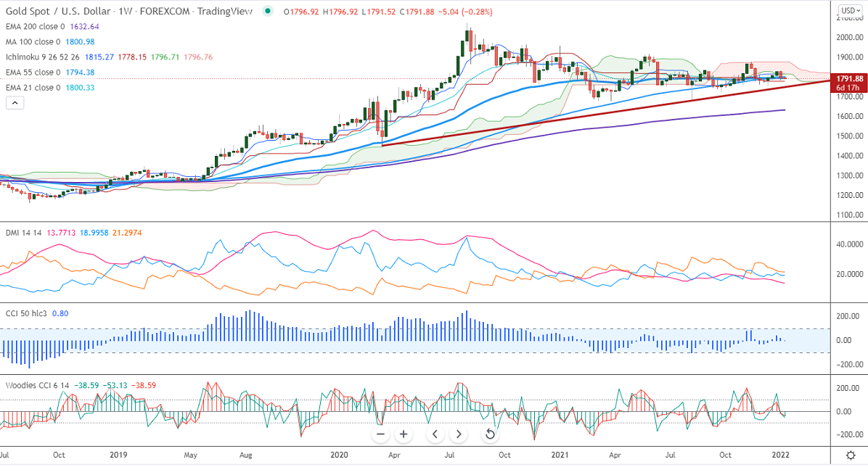Click the EMA 200 value 1632.64
Image resolution: width=868 pixels, height=467 pixels.
pyautogui.click(x=84, y=27)
